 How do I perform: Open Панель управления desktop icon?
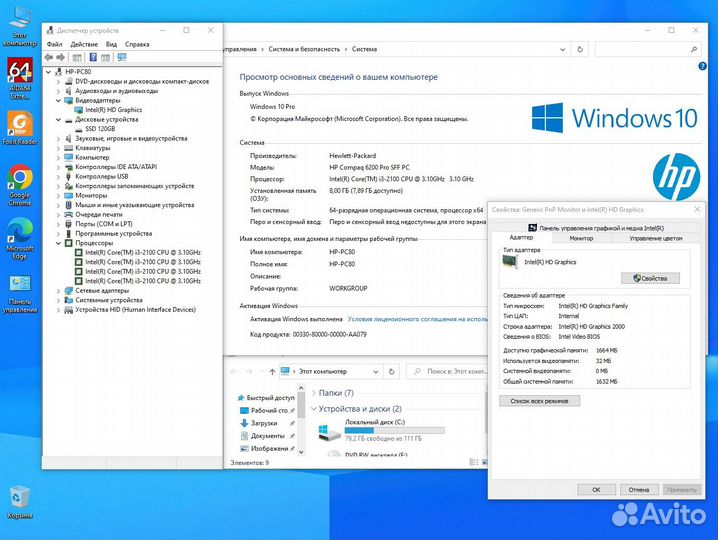(20, 294)
